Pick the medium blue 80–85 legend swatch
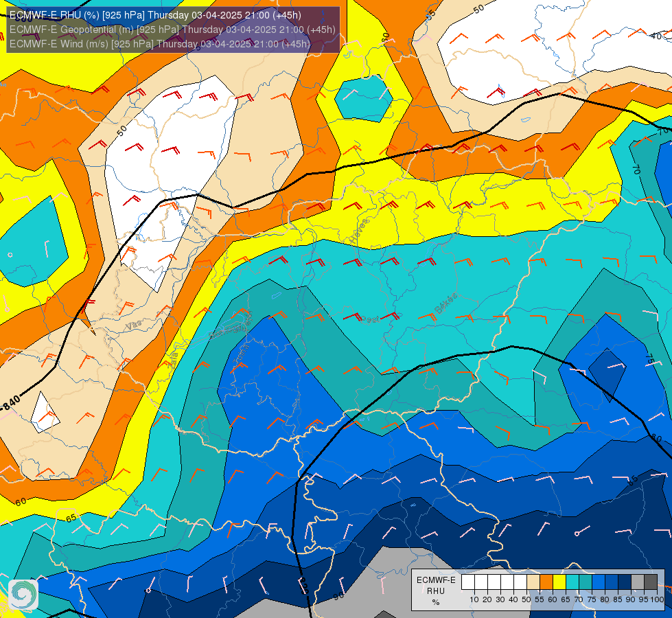Image resolution: width=672 pixels, height=618 pixels. click(x=612, y=582)
